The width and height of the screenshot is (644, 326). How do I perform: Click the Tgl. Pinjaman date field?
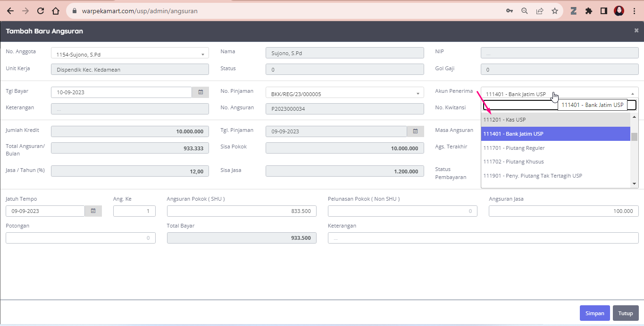pyautogui.click(x=336, y=131)
